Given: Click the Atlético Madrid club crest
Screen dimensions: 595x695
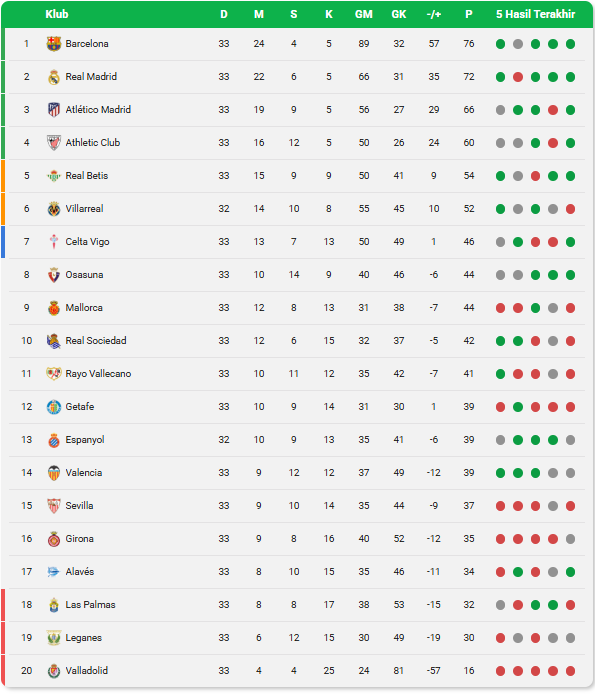Looking at the screenshot, I should (x=54, y=109).
